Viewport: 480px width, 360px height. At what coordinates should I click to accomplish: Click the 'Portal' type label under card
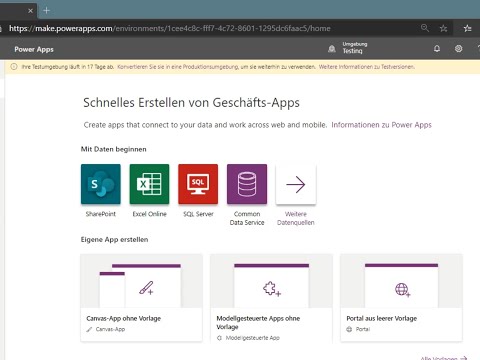pos(363,329)
